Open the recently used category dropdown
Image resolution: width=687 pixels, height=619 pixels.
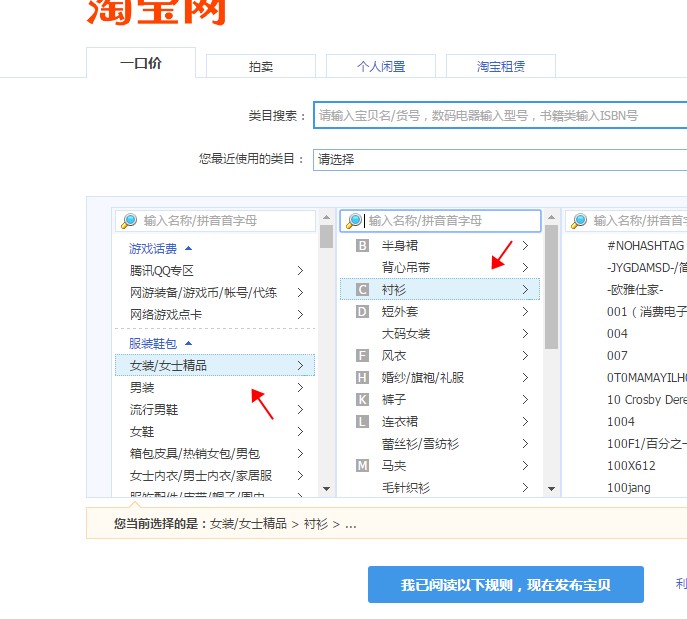coord(500,159)
